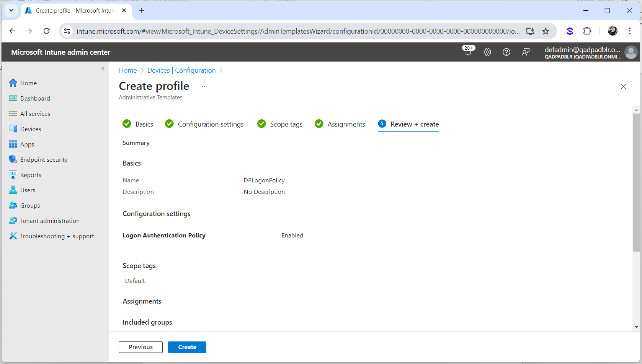Go to Home breadcrumb link

click(128, 70)
